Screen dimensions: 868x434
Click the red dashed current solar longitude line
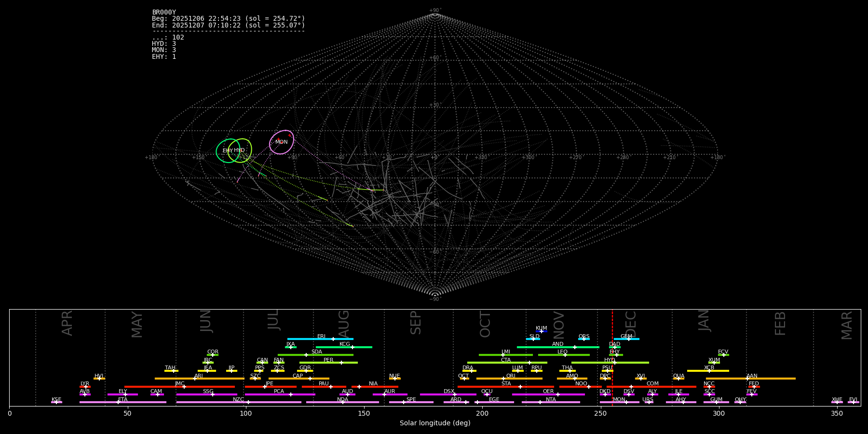(612, 357)
